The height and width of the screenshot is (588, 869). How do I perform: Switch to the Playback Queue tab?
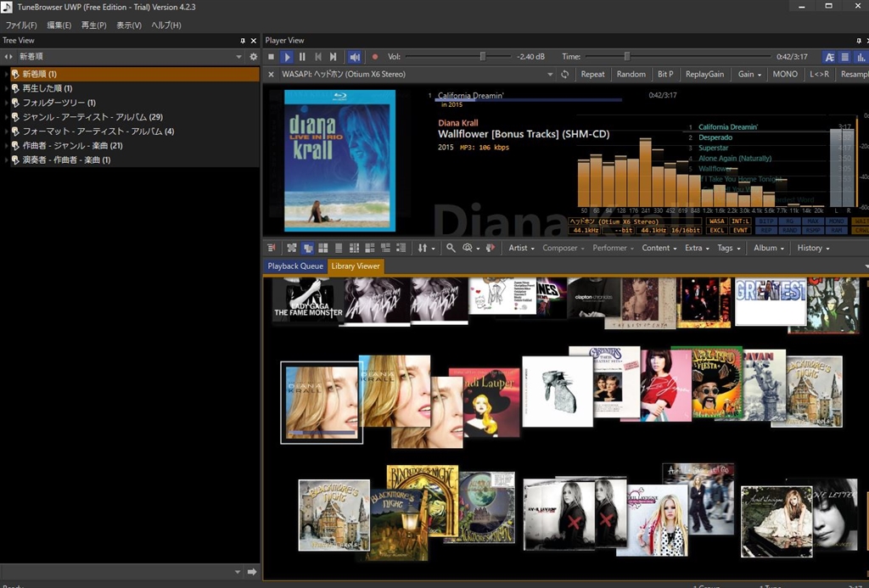coord(295,266)
